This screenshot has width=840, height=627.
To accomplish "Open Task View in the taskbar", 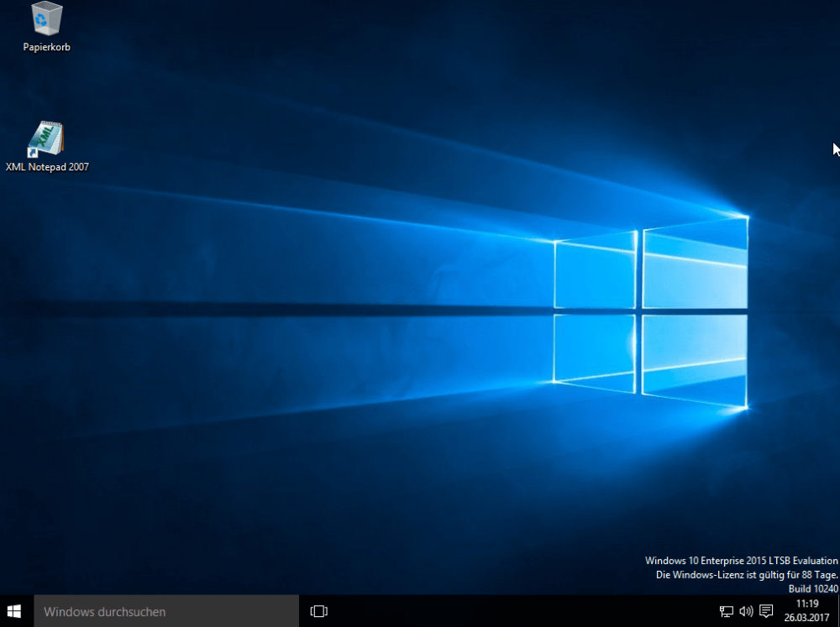I will coord(318,611).
